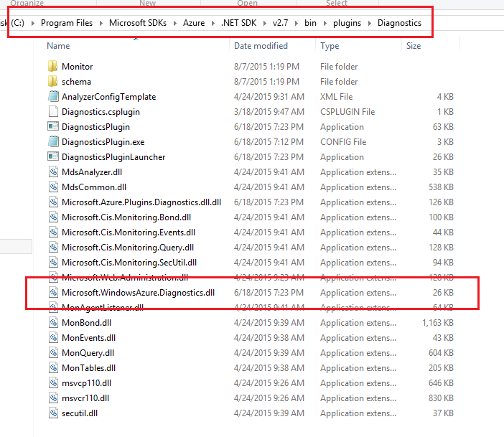Image resolution: width=504 pixels, height=437 pixels.
Task: Navigate to Microsoft SDKs in address bar
Action: 138,23
